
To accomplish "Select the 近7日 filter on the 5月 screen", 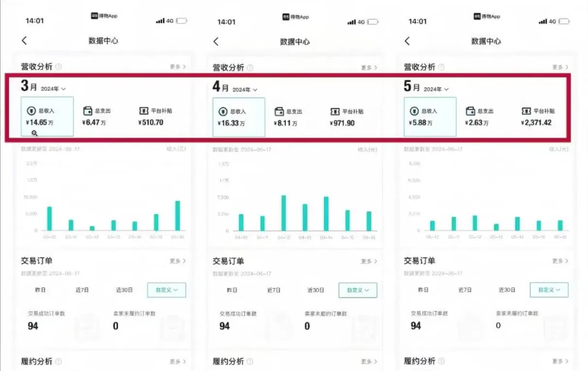I will [x=465, y=290].
